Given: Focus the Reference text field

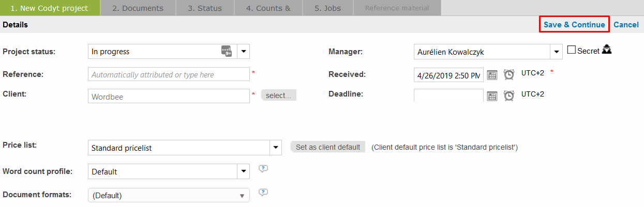Looking at the screenshot, I should (x=169, y=74).
